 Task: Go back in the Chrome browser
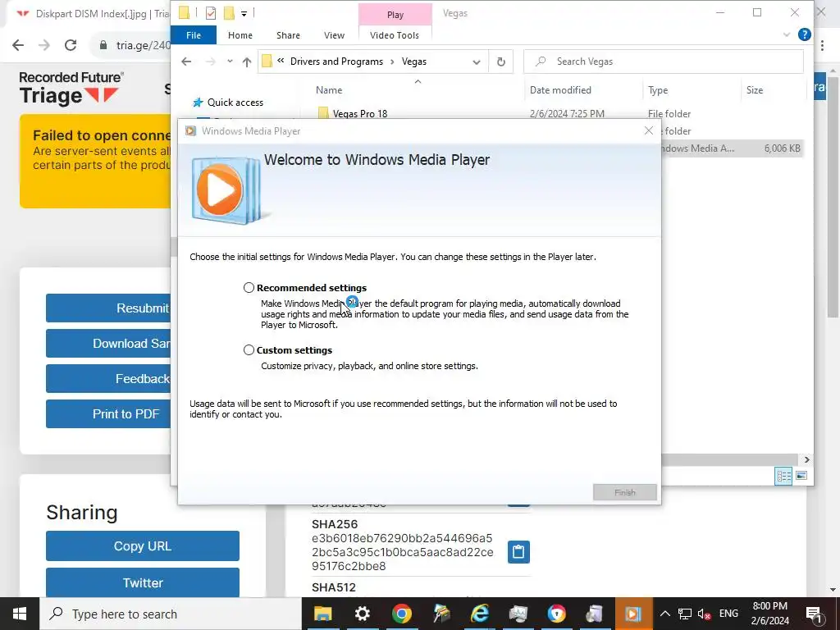click(18, 45)
